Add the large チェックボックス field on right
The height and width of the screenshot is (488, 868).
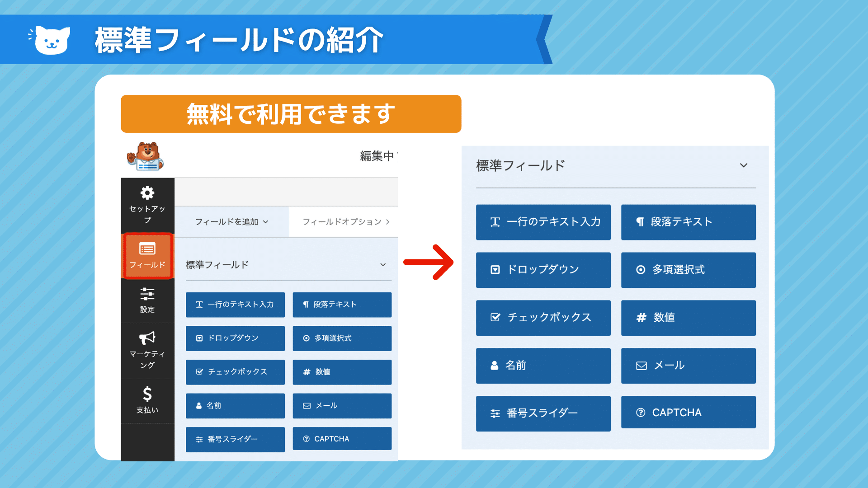pyautogui.click(x=543, y=318)
